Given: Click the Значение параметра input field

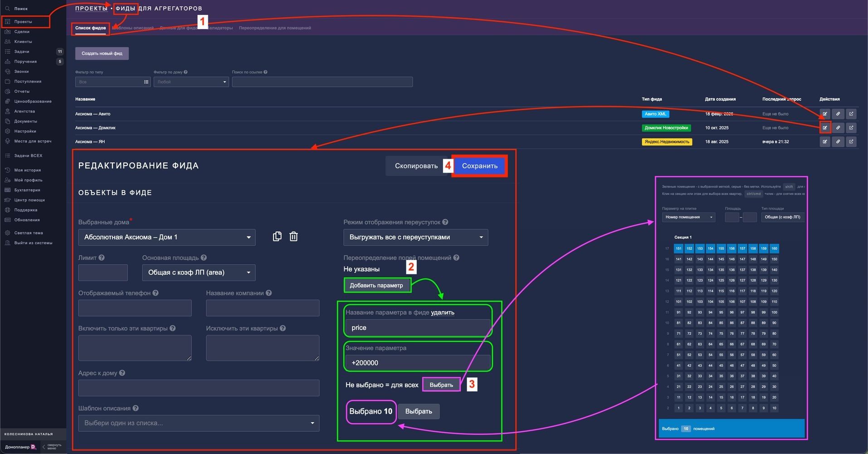Looking at the screenshot, I should pos(417,363).
